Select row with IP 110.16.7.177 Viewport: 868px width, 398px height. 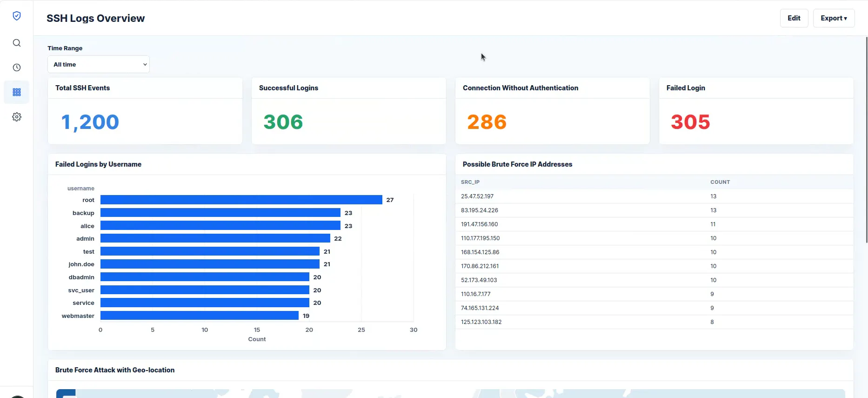tap(654, 294)
